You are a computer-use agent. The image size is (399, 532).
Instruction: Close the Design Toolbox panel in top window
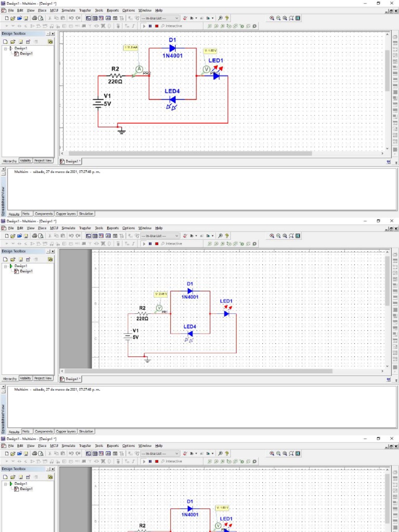(52, 33)
